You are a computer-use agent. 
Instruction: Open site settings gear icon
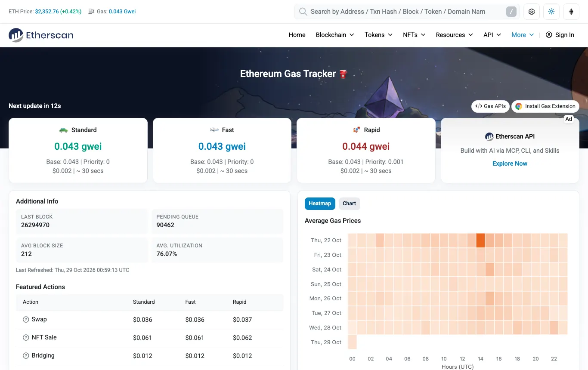[x=532, y=12]
